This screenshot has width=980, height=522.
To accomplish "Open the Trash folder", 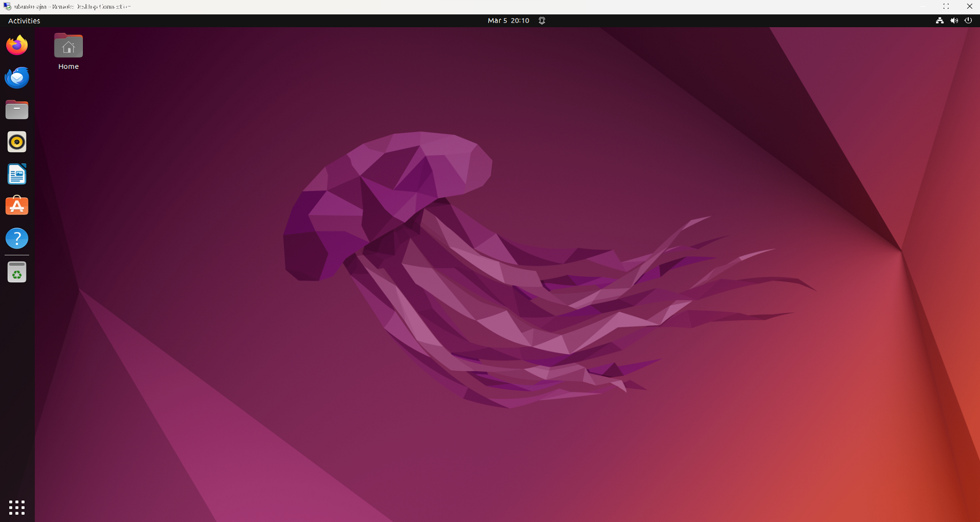I will click(x=16, y=272).
